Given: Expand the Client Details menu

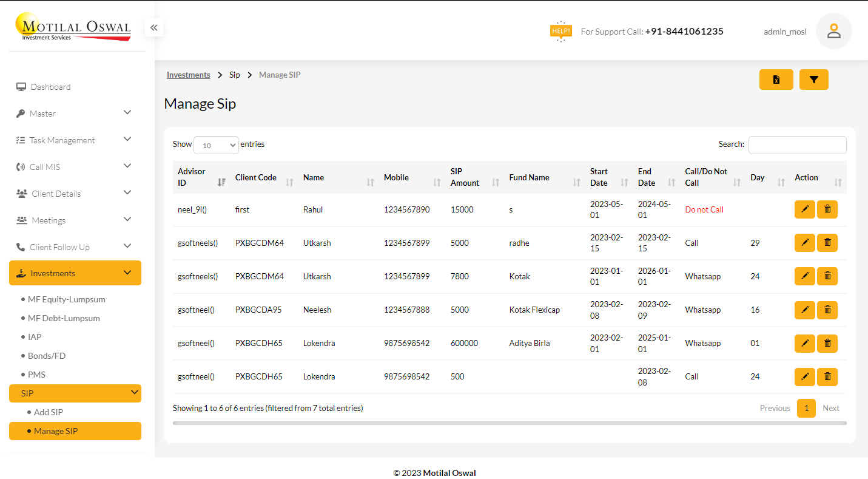Looking at the screenshot, I should click(75, 194).
